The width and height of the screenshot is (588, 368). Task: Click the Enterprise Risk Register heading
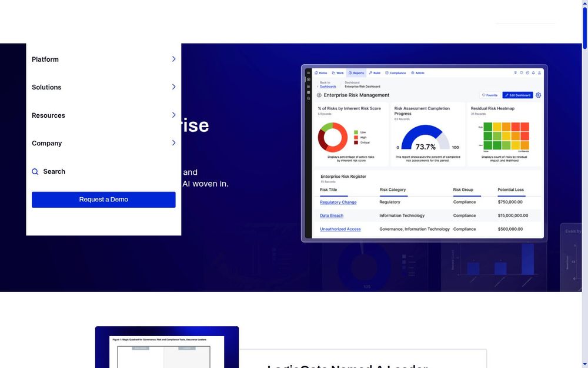click(343, 177)
